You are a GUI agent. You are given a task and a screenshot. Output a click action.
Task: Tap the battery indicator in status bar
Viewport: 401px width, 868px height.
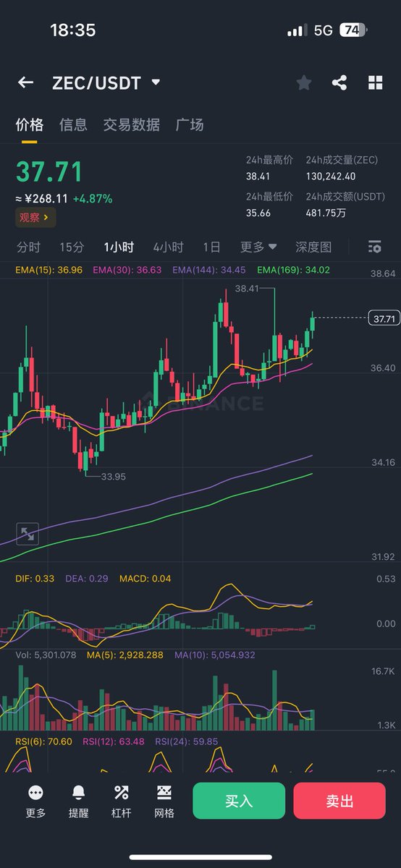[x=353, y=30]
